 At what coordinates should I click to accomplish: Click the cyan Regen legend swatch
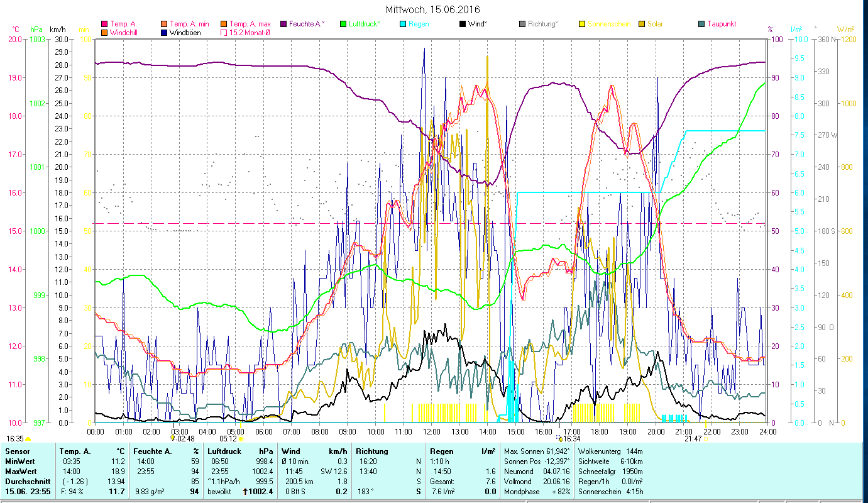pos(402,24)
